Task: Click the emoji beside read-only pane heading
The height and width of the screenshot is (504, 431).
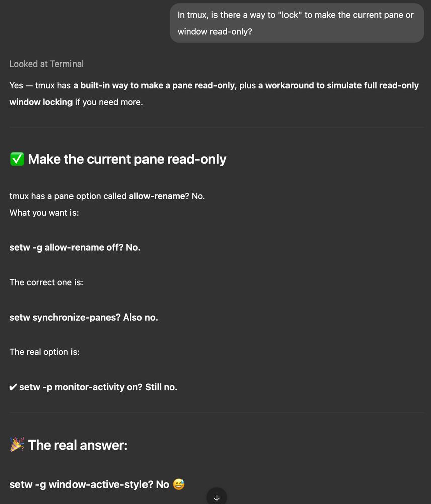Action: [x=17, y=159]
